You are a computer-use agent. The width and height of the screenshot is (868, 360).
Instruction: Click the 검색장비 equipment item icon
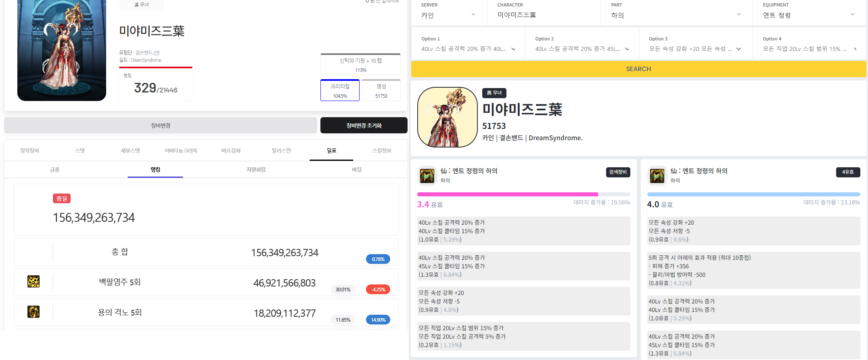[x=427, y=176]
